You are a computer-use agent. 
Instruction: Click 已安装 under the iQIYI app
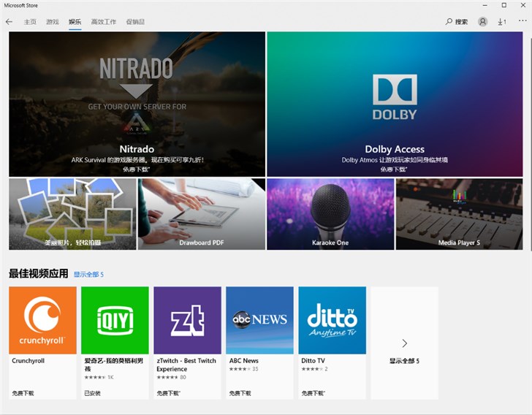click(x=92, y=393)
